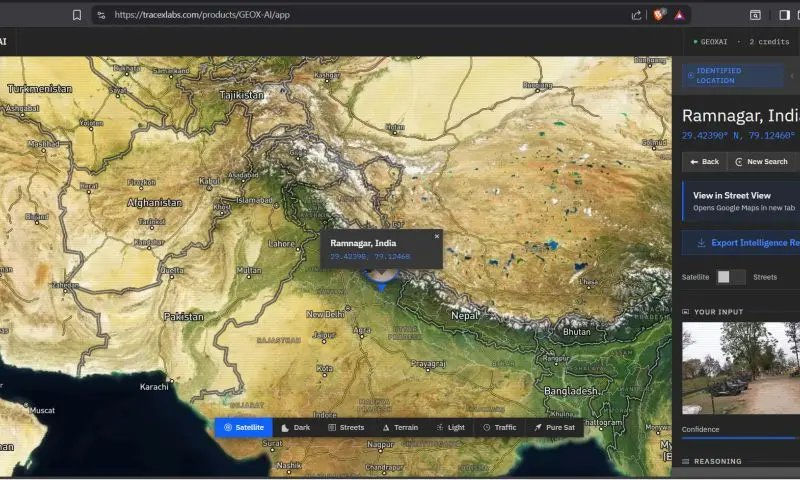
Task: Select the Streets map style
Action: [x=346, y=427]
